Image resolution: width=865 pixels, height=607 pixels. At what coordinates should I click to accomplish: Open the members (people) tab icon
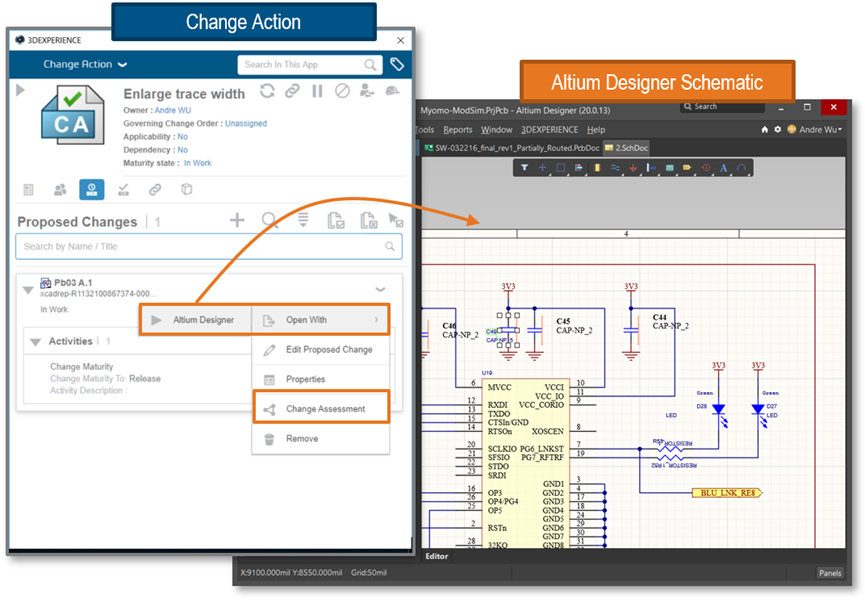pos(60,190)
